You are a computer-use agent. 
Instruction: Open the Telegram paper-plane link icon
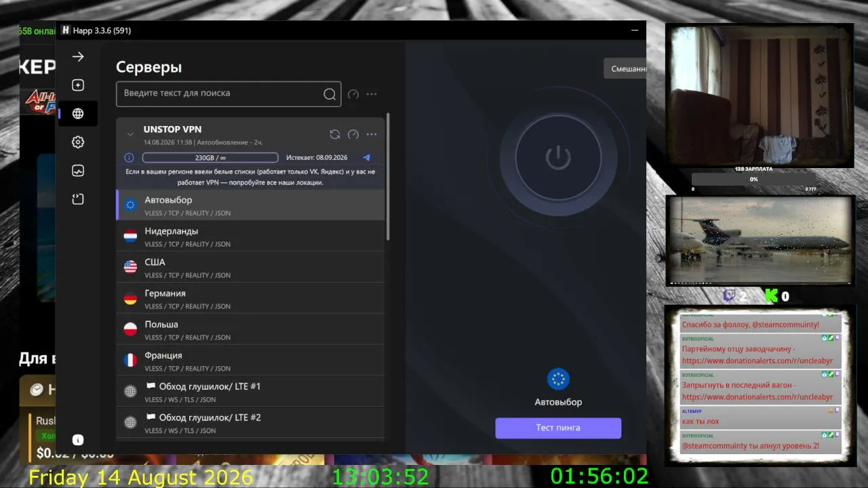tap(367, 157)
